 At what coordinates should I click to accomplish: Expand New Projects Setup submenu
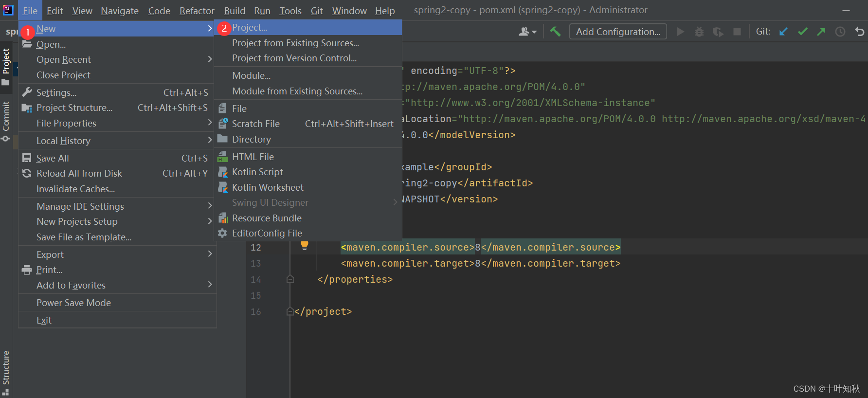[117, 221]
